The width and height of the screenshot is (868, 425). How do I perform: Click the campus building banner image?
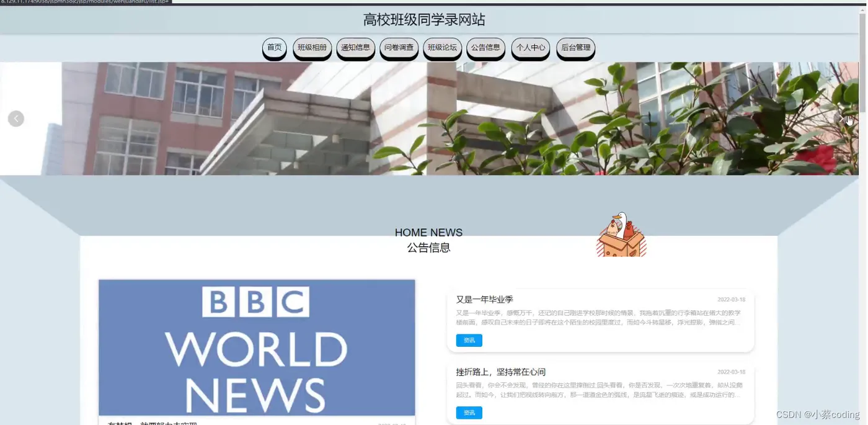[429, 119]
